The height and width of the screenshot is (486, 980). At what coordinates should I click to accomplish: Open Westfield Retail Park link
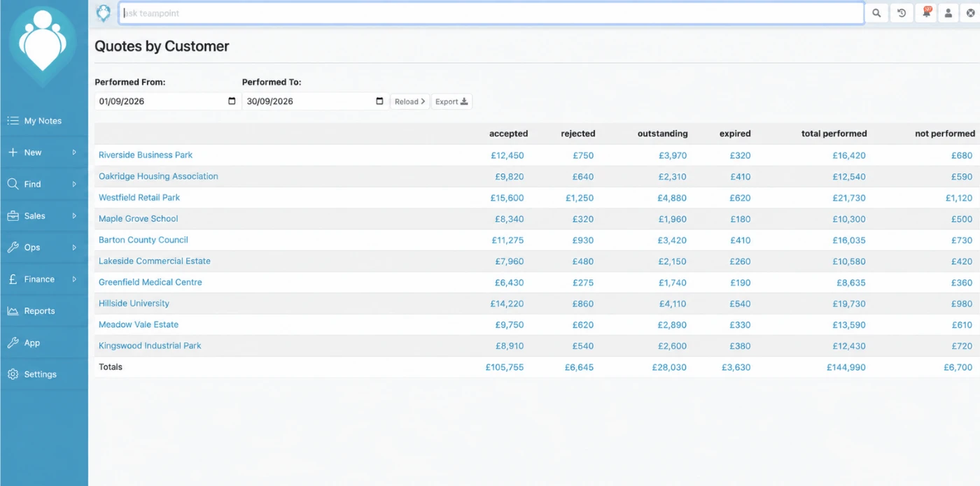(139, 197)
